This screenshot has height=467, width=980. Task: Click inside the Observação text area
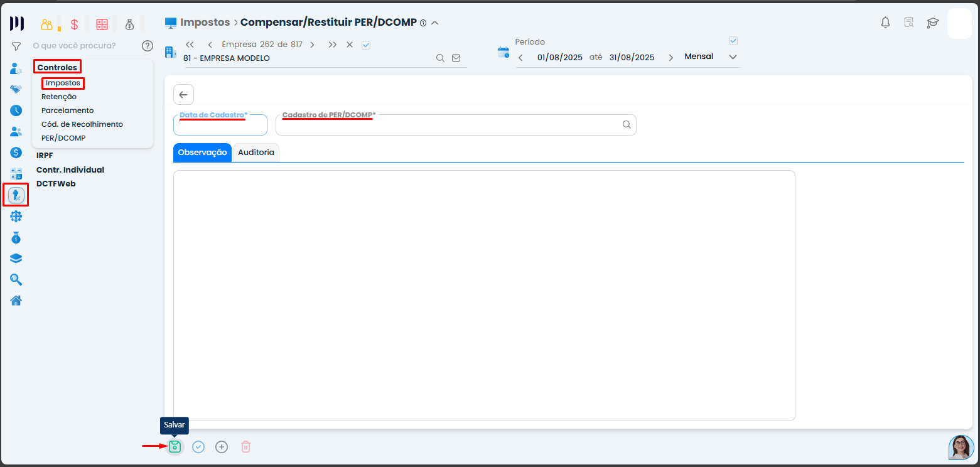click(484, 296)
